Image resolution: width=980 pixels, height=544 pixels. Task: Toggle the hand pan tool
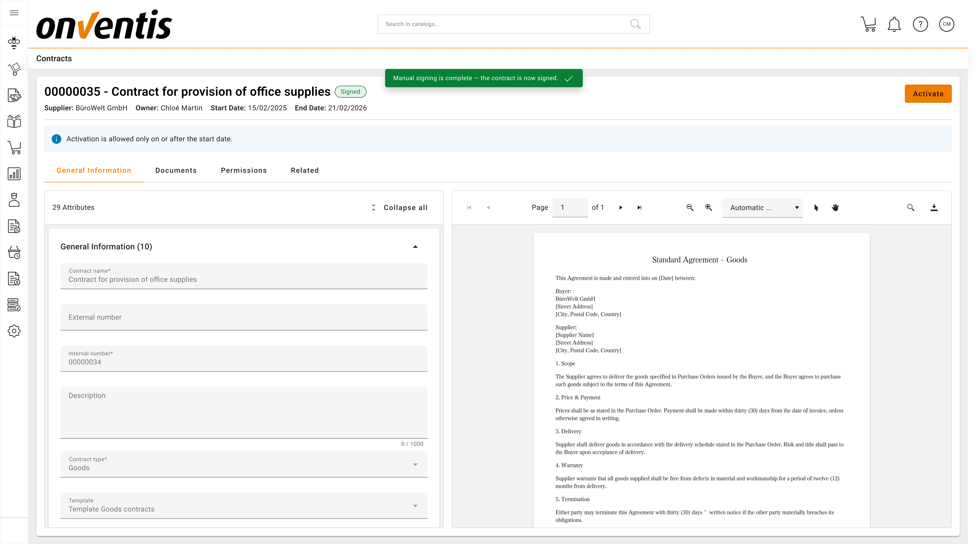pos(835,208)
